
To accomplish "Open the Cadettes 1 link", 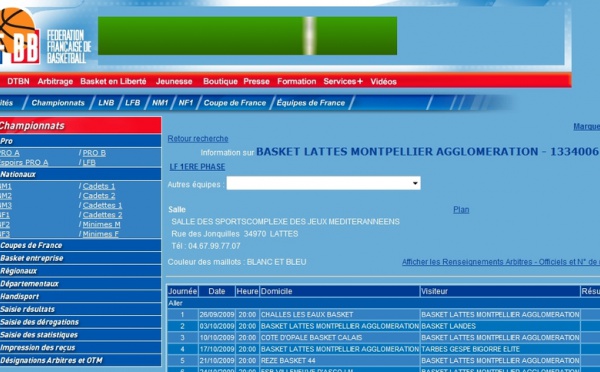I will (x=103, y=205).
